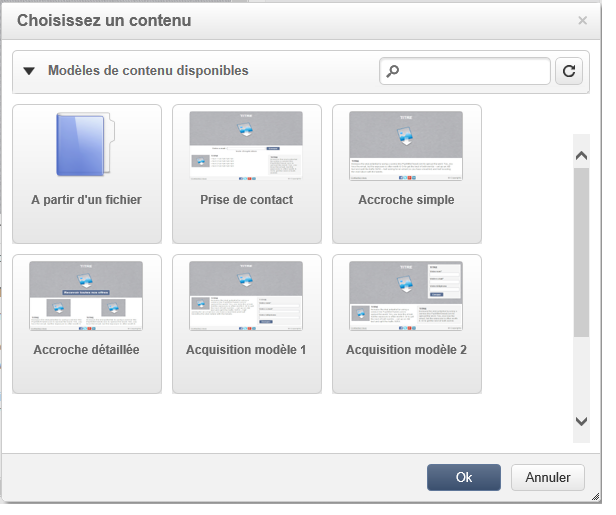The height and width of the screenshot is (515, 616).
Task: Choose the 'Accroche simple' template thumbnail
Action: pyautogui.click(x=406, y=146)
